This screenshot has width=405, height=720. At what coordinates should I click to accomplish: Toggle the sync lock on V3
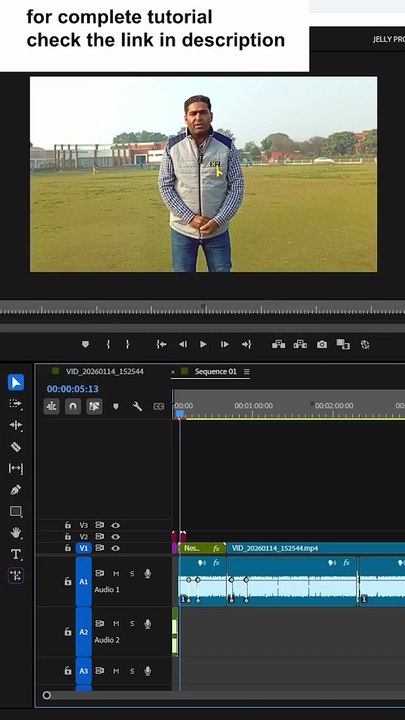99,525
